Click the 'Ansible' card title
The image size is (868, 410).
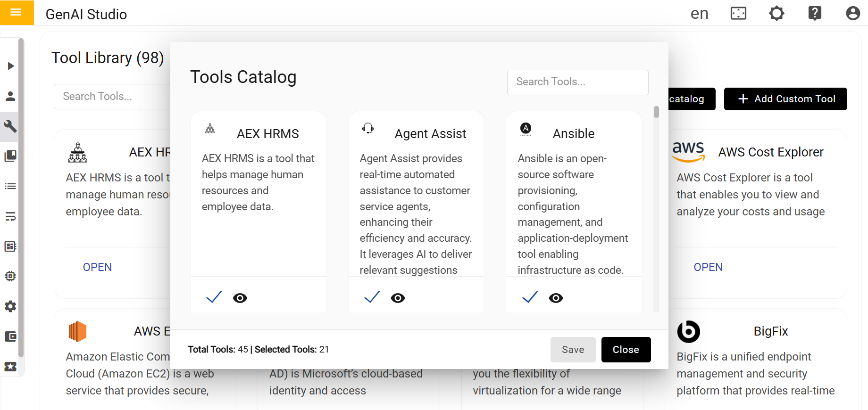(574, 134)
